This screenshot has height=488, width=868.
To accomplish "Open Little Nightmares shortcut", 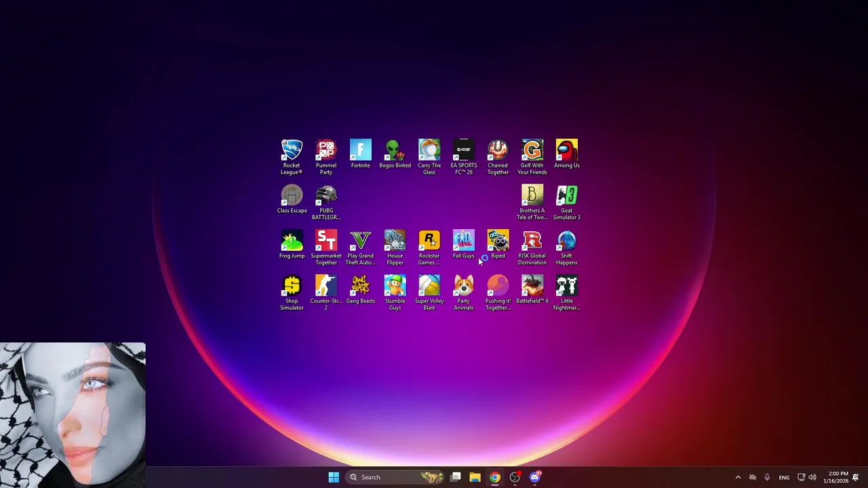I will point(567,293).
